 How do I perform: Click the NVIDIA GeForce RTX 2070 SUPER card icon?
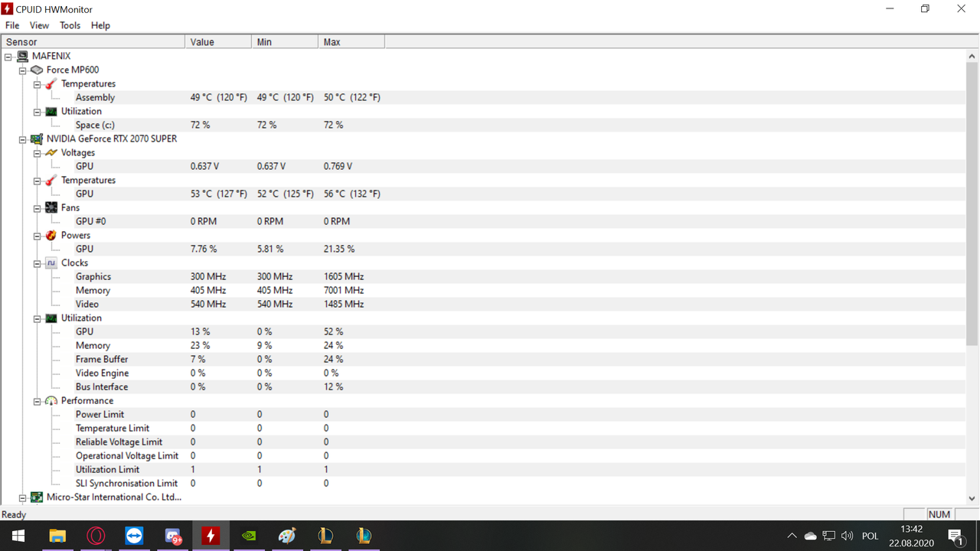36,139
